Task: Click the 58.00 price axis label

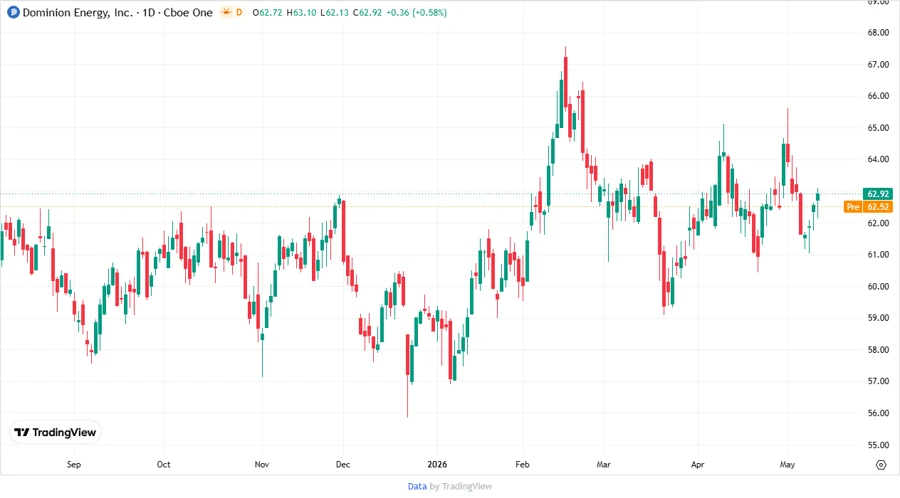Action: click(x=878, y=349)
